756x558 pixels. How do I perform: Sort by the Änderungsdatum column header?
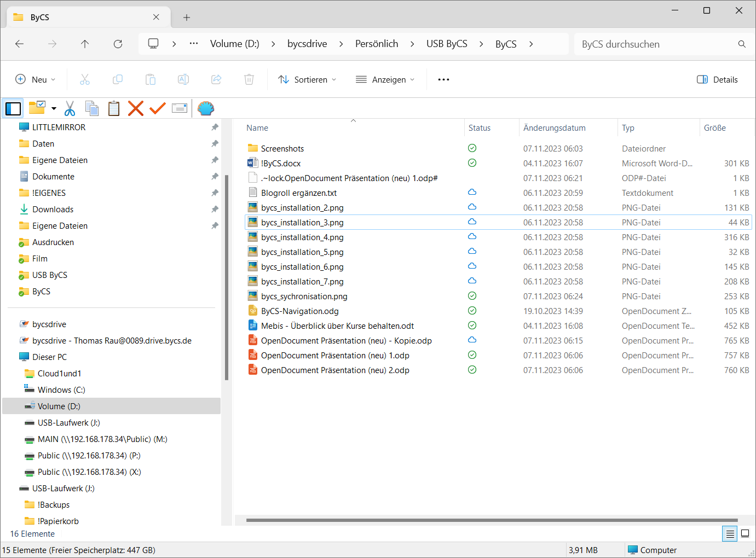pos(554,128)
